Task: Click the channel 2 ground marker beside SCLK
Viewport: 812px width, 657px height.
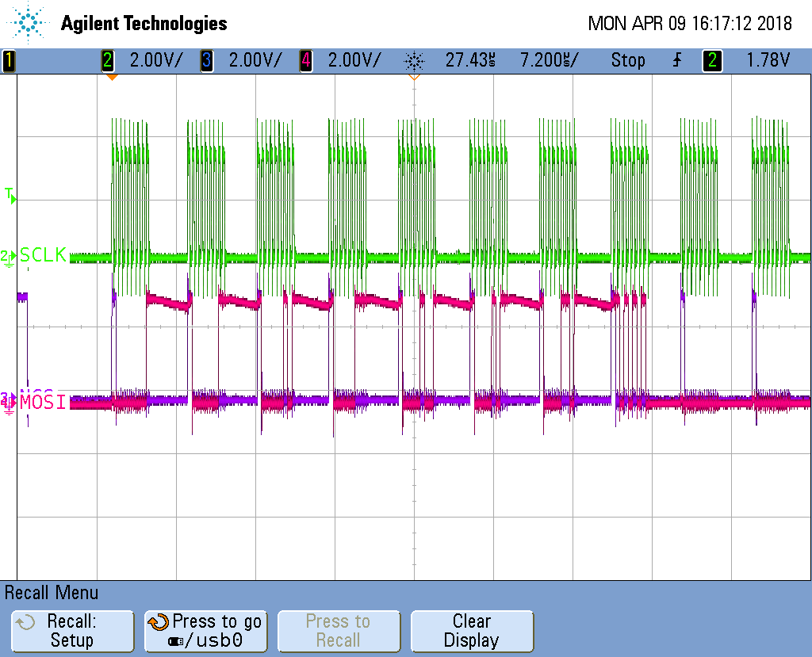Action: pyautogui.click(x=8, y=258)
